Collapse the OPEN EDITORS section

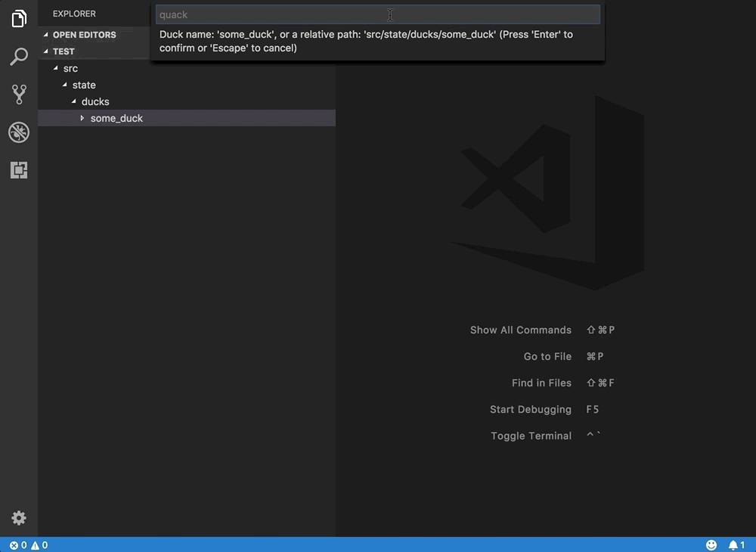coord(46,35)
